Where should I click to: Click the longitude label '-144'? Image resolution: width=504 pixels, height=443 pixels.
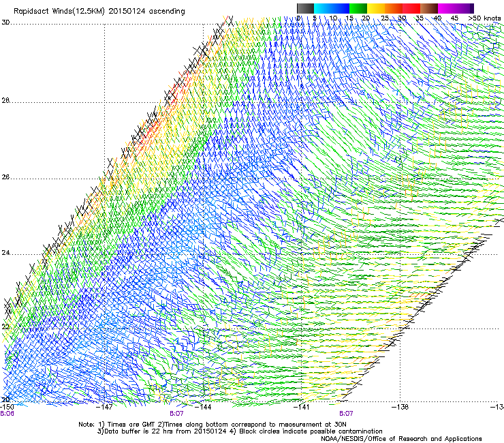coord(204,407)
